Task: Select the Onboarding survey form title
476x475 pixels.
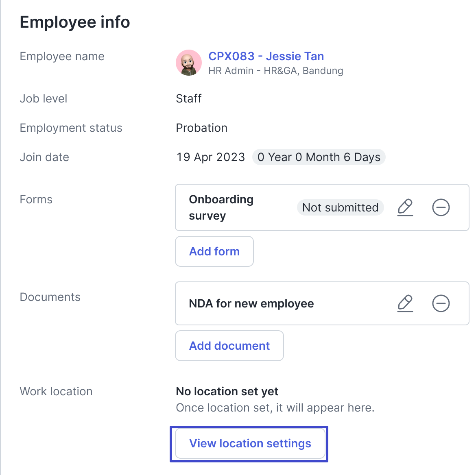Action: (x=221, y=207)
